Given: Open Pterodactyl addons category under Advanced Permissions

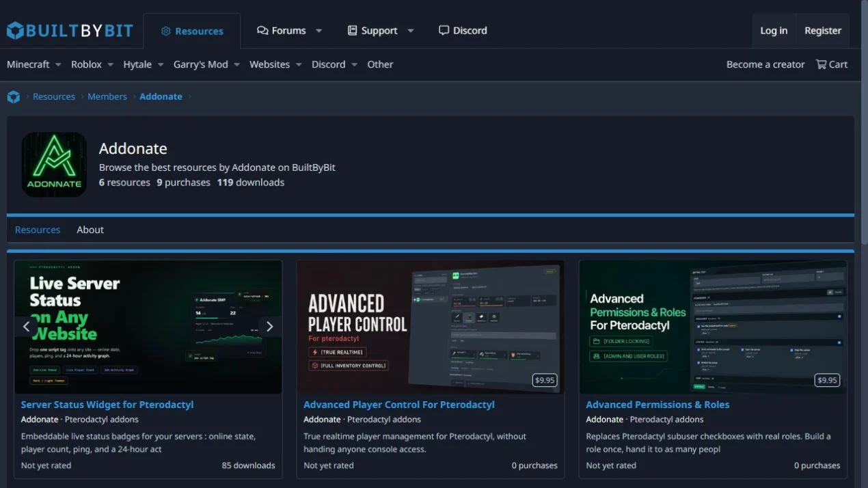Looking at the screenshot, I should pos(666,420).
